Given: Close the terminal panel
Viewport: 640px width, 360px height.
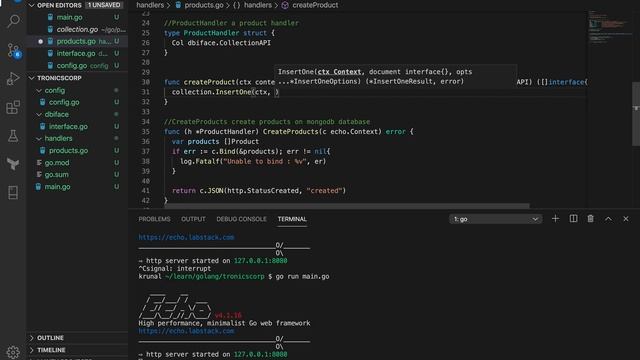Looking at the screenshot, I should coord(626,219).
